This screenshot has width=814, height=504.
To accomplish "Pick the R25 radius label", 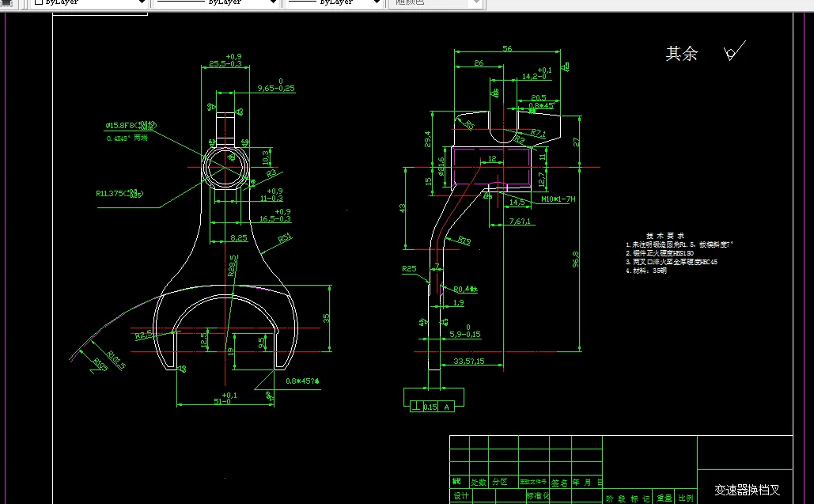I will pyautogui.click(x=409, y=269).
